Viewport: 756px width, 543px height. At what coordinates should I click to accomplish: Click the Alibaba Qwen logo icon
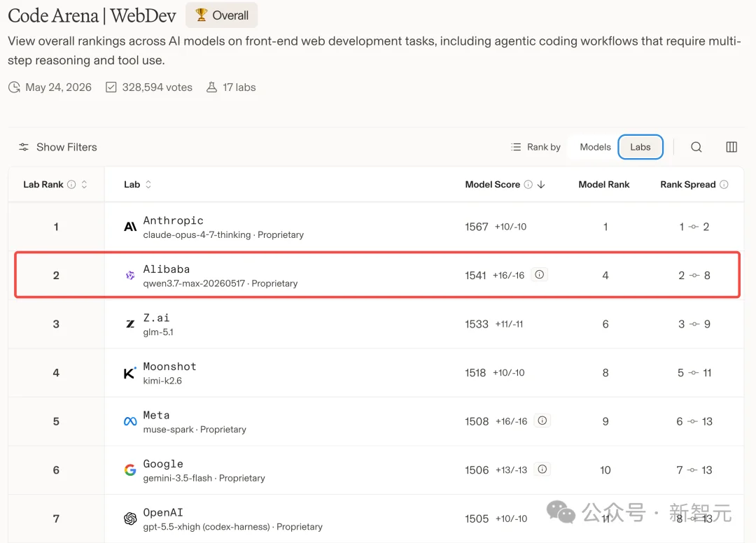[130, 275]
